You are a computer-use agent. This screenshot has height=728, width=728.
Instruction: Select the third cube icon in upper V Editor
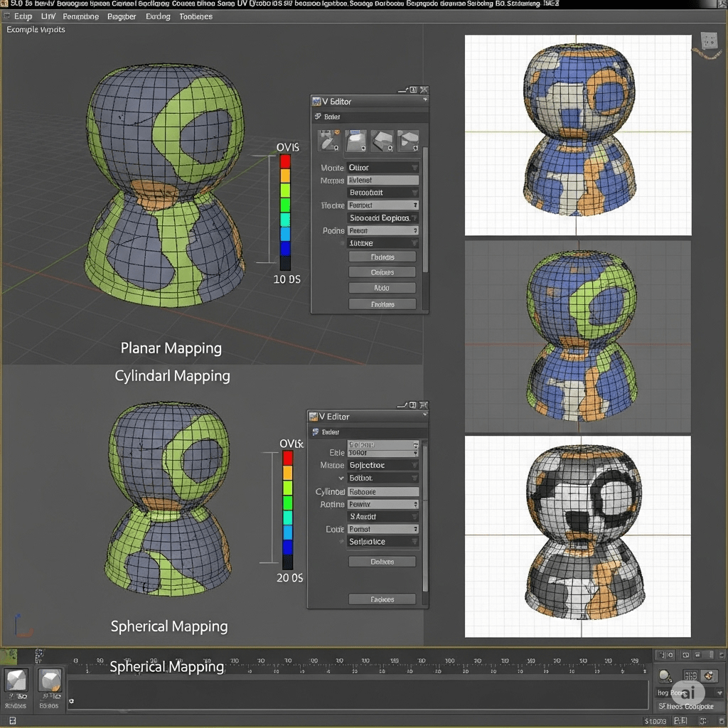tap(382, 141)
